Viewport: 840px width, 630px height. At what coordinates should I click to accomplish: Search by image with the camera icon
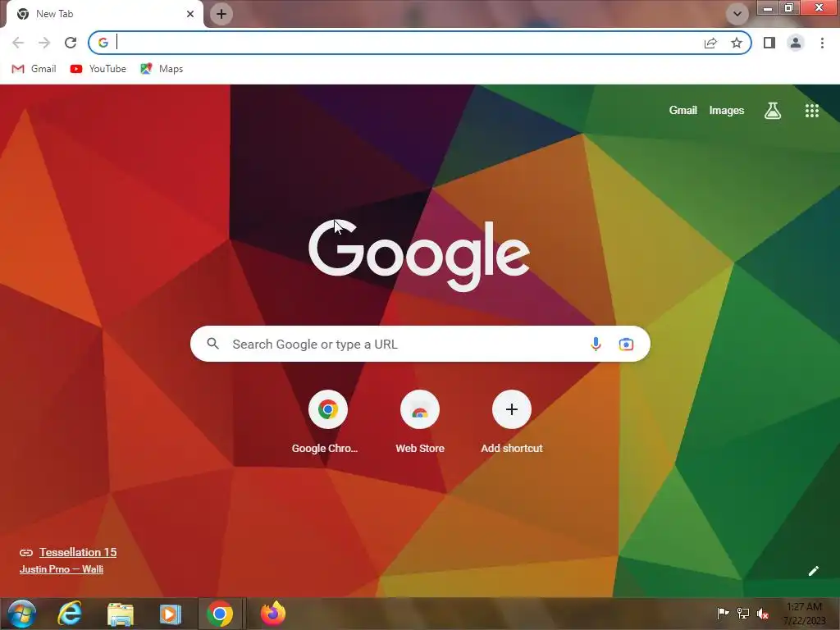(626, 344)
